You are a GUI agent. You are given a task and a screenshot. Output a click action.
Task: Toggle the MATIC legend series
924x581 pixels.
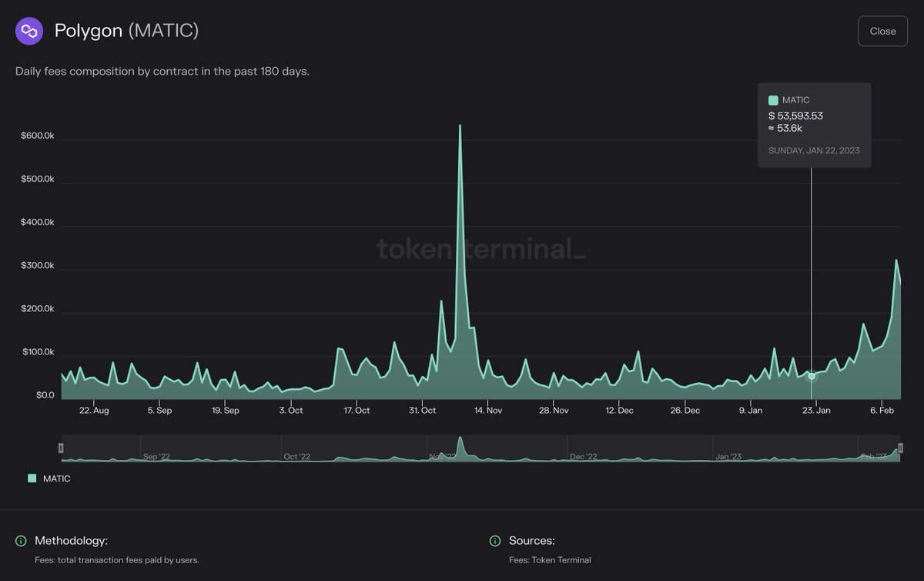pyautogui.click(x=49, y=479)
